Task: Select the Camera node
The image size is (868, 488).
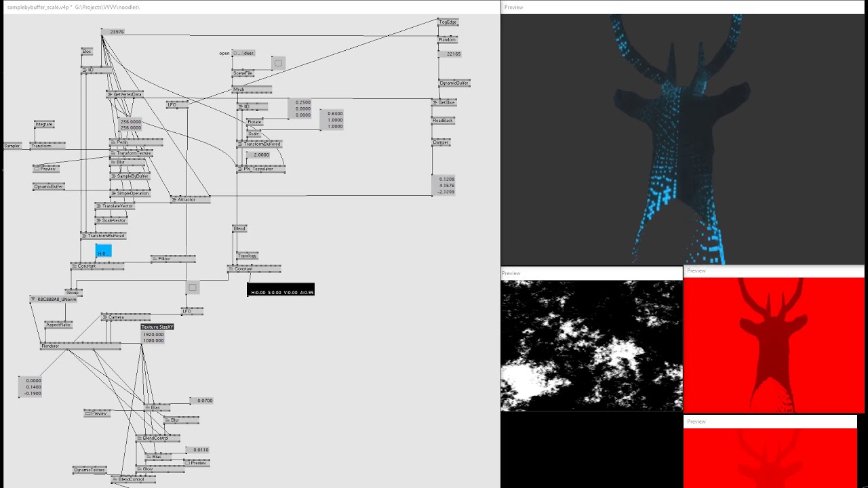Action: [125, 317]
